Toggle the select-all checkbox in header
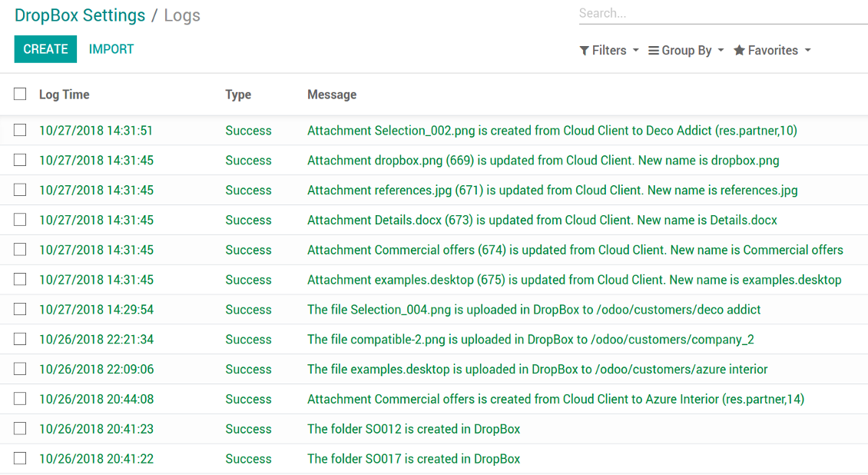 click(x=20, y=95)
